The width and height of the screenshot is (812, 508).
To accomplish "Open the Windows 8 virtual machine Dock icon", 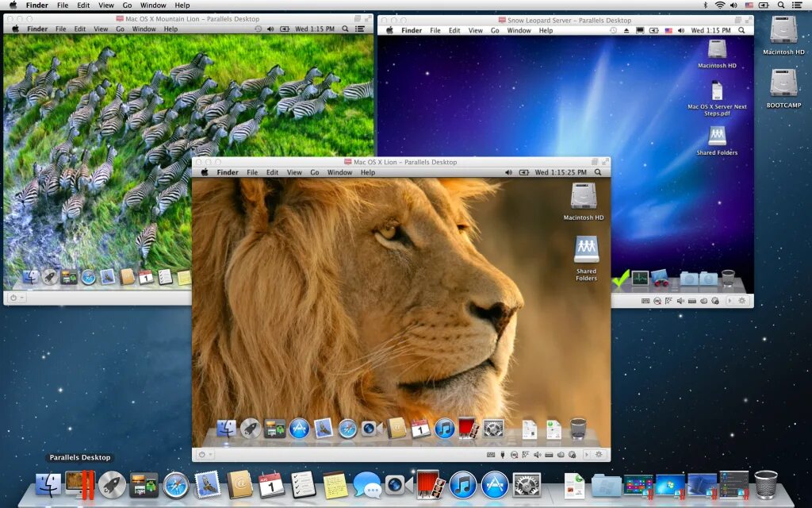I will (638, 486).
